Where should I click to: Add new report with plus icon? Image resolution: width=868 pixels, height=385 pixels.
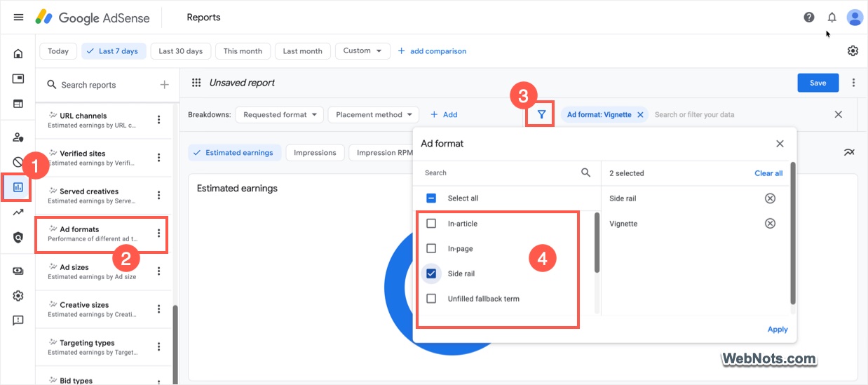[x=164, y=85]
